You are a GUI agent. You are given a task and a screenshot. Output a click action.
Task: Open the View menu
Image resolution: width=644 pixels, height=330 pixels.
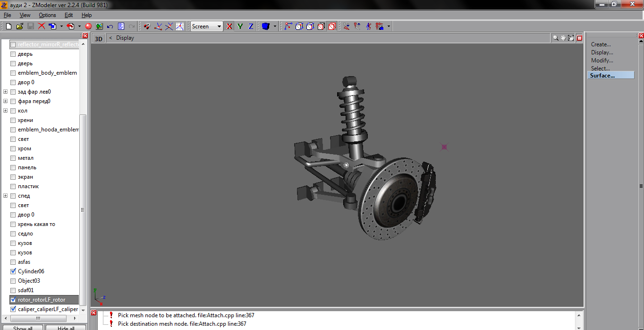point(25,15)
